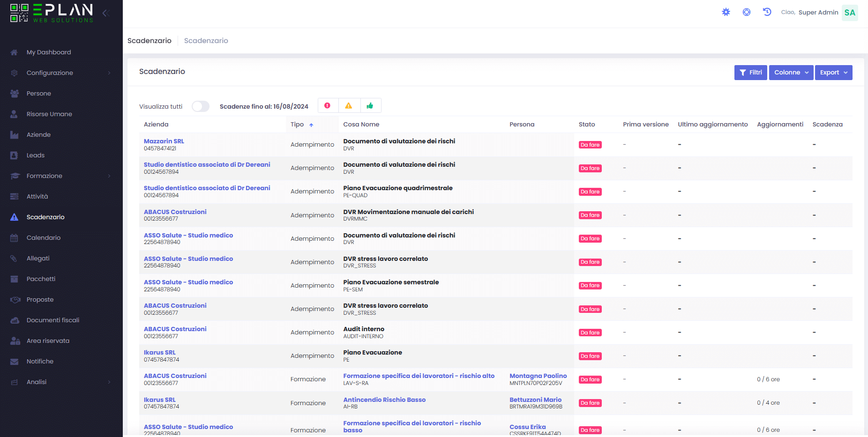The width and height of the screenshot is (868, 437).
Task: Open Bettuzzoni Mario person link
Action: 535,400
